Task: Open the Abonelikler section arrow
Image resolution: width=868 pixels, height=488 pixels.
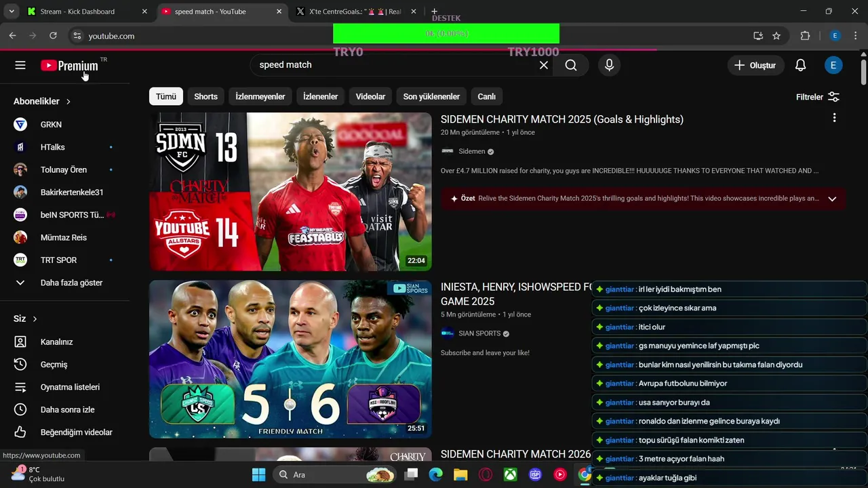Action: pos(68,102)
